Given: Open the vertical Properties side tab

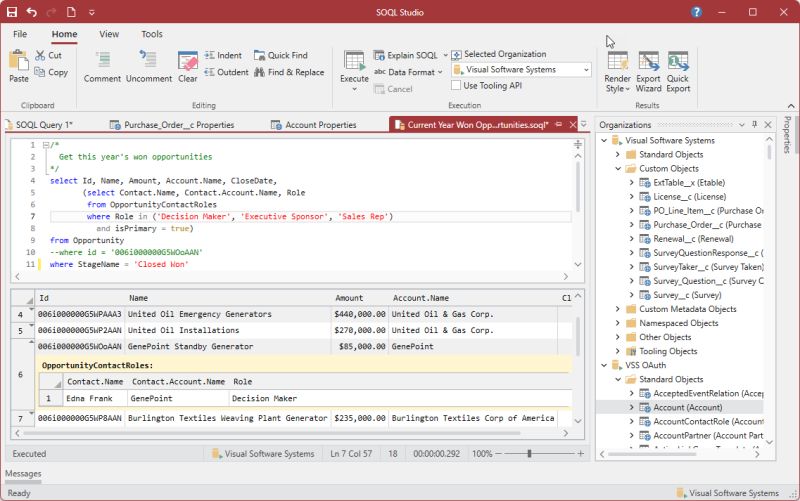Looking at the screenshot, I should pos(787,135).
